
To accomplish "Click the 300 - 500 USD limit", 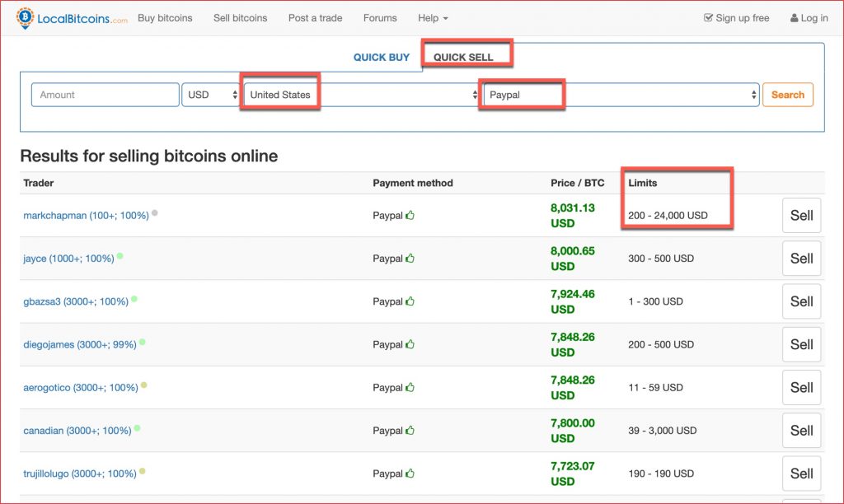I will 661,259.
